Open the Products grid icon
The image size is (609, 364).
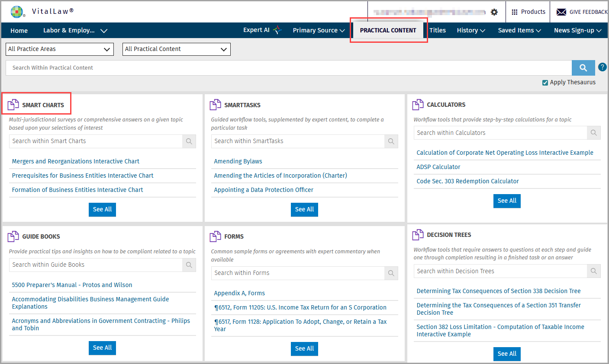click(x=515, y=12)
